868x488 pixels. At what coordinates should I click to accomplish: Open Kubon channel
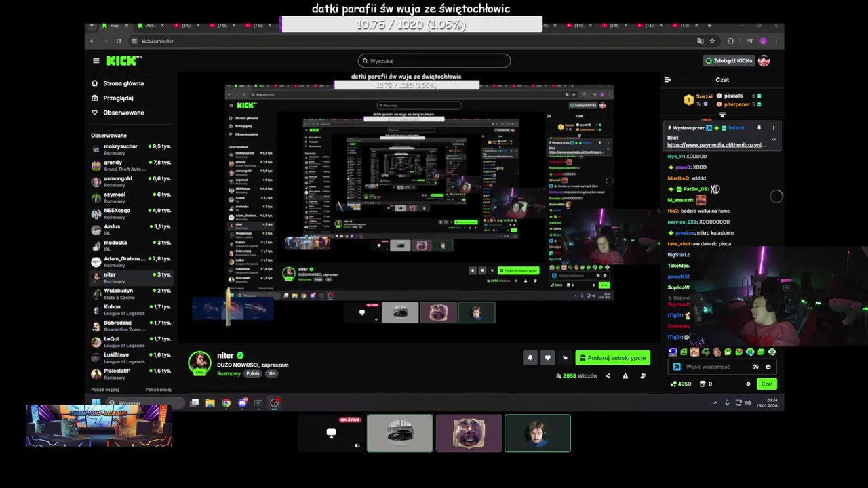click(132, 310)
